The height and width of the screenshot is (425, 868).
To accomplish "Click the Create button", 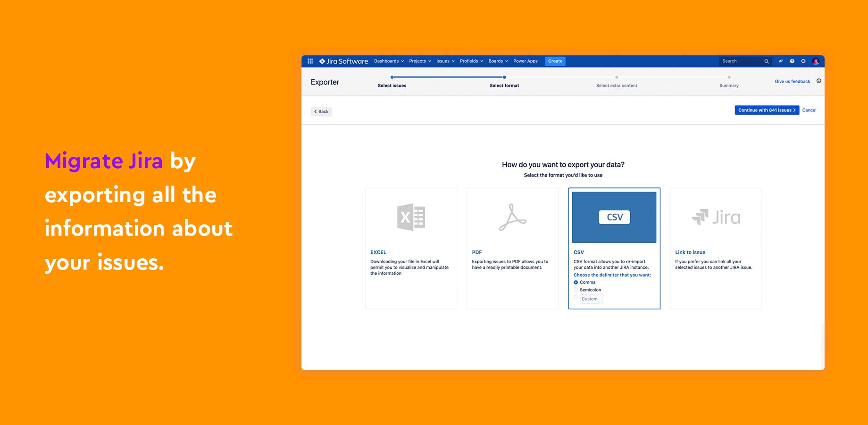I will click(555, 61).
